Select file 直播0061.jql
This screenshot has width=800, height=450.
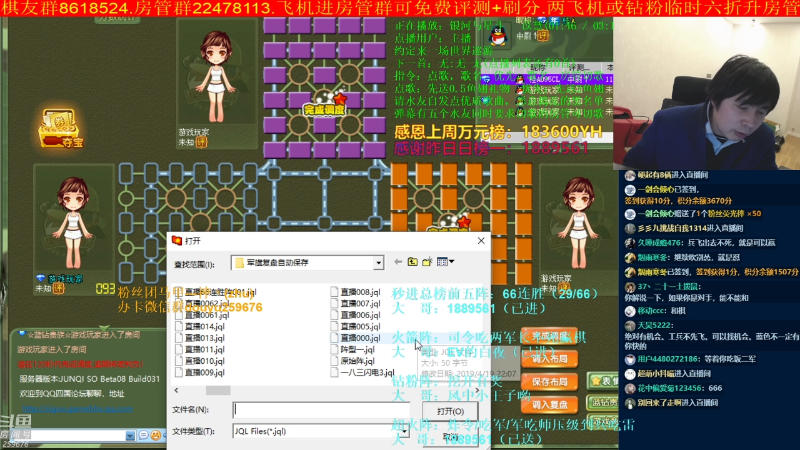pyautogui.click(x=202, y=315)
